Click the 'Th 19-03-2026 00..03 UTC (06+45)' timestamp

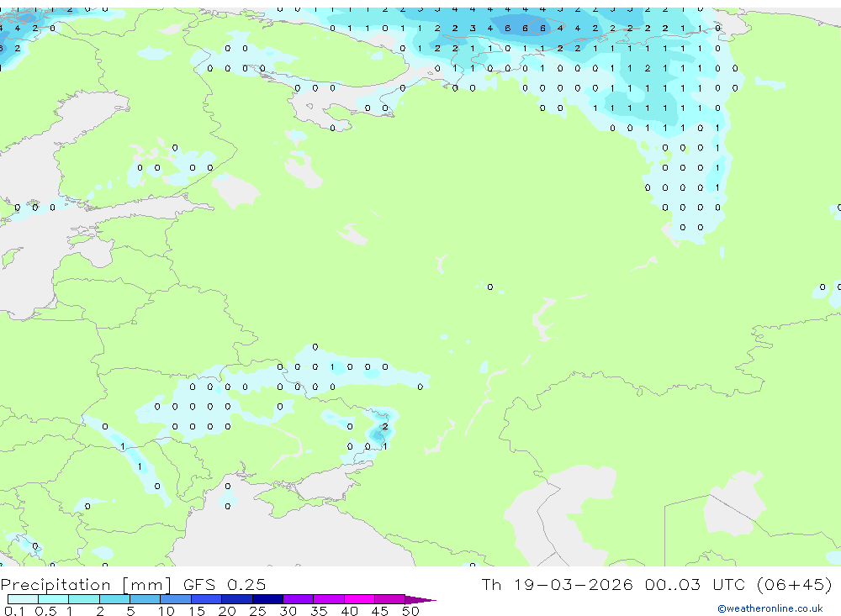pyautogui.click(x=657, y=584)
